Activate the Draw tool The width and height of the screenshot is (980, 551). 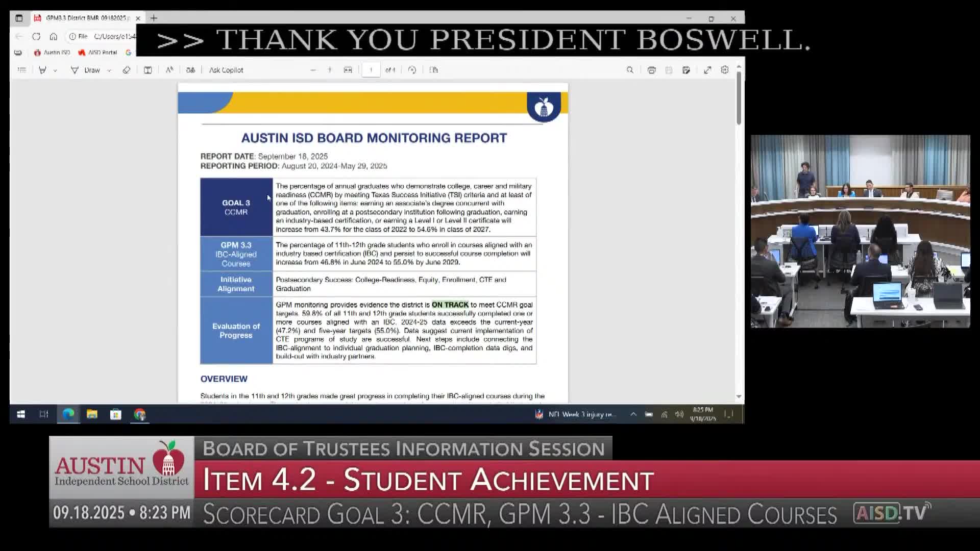tap(86, 70)
